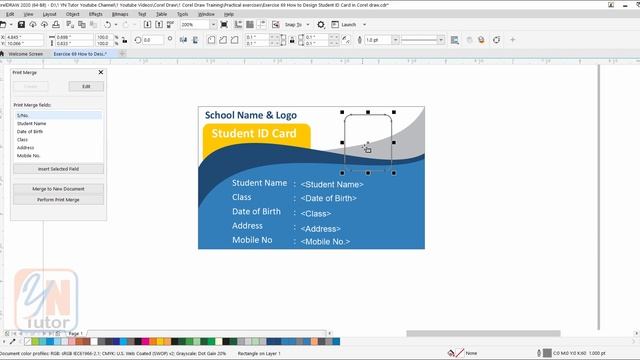
Task: Click Perform Print Merge button
Action: pyautogui.click(x=58, y=200)
